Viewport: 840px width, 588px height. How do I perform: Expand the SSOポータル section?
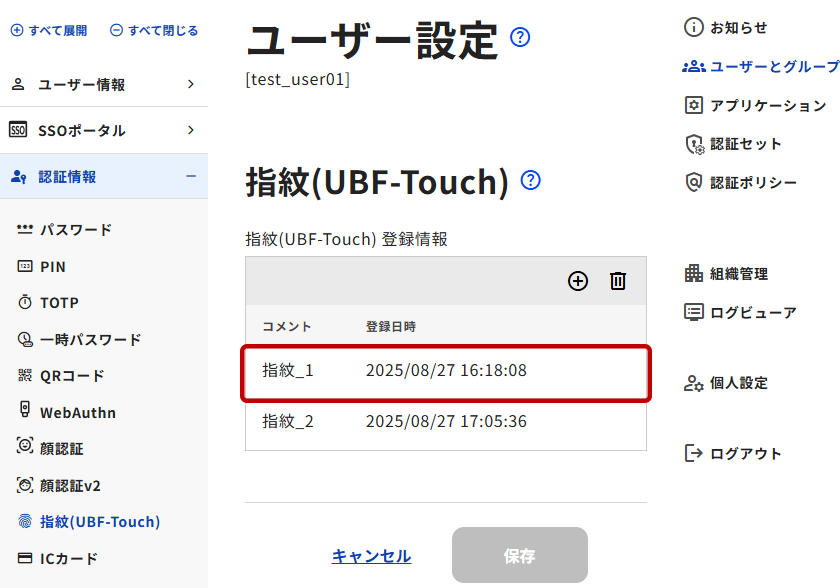tap(103, 131)
